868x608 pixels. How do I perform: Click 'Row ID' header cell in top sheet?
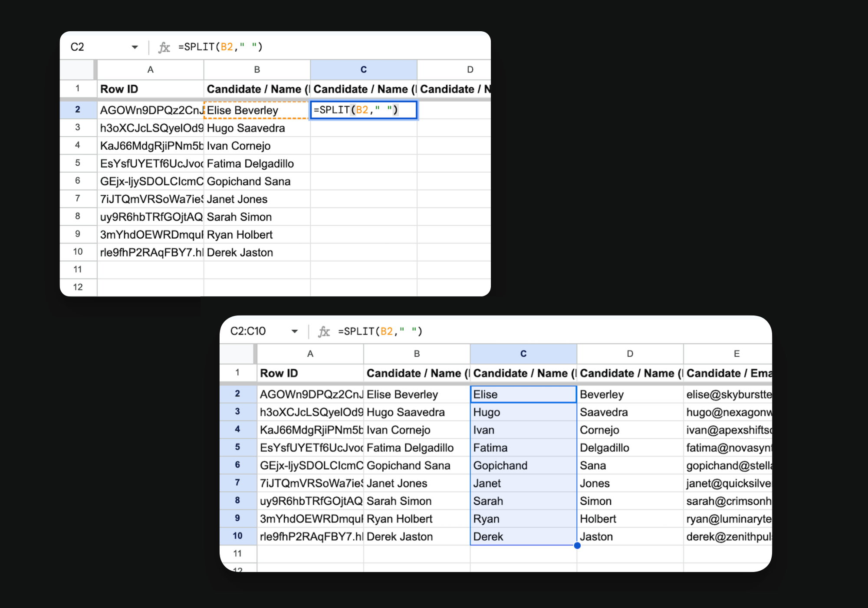[151, 89]
